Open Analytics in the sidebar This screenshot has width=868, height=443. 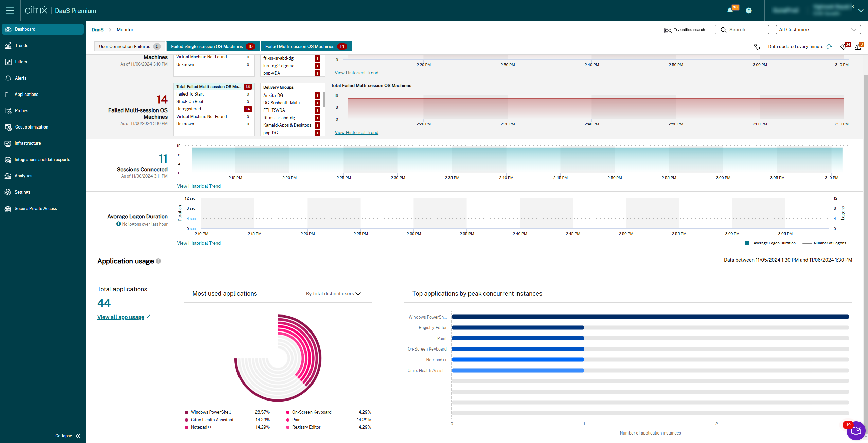coord(43,176)
